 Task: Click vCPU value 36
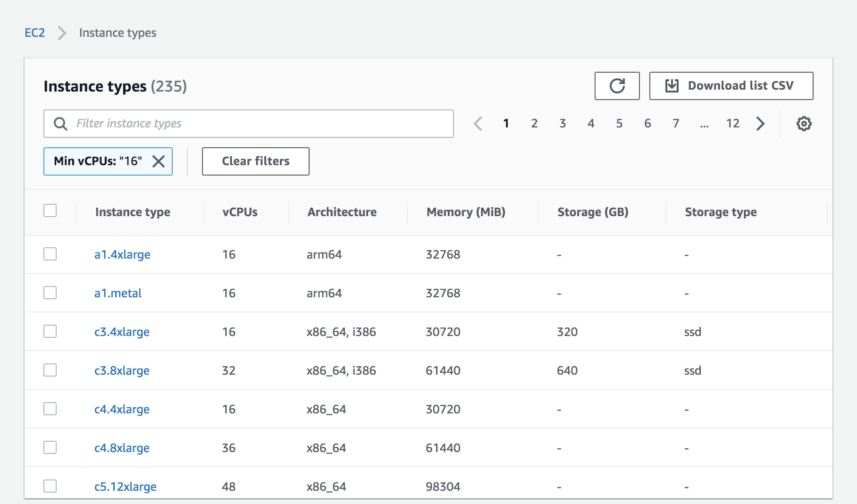pos(229,448)
